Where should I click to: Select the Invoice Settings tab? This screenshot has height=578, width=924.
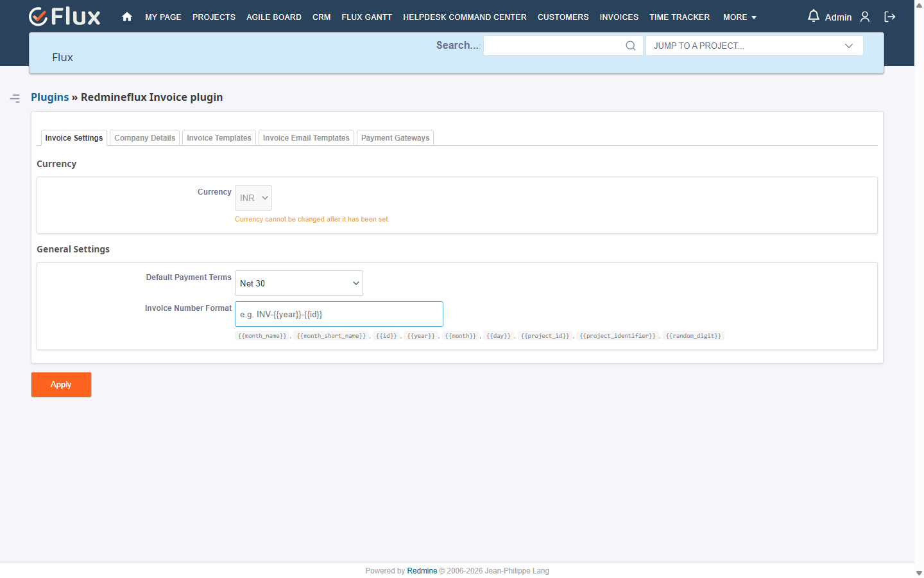tap(74, 138)
